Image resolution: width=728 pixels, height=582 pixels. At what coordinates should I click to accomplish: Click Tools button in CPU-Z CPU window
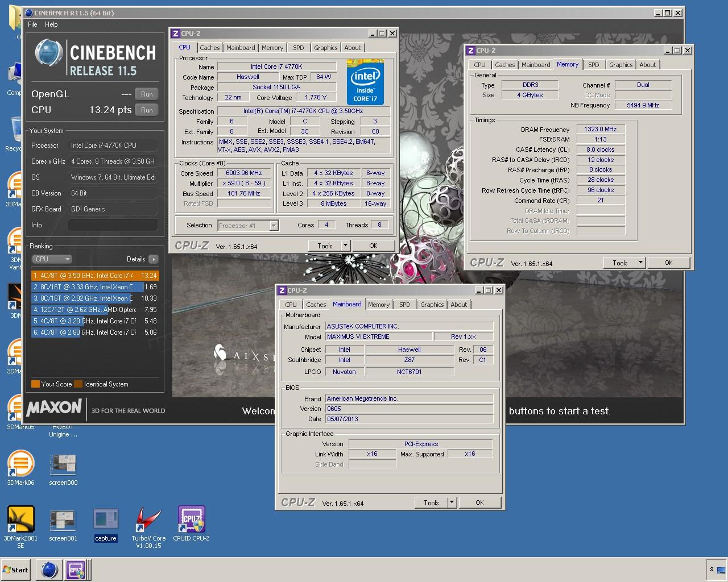325,246
